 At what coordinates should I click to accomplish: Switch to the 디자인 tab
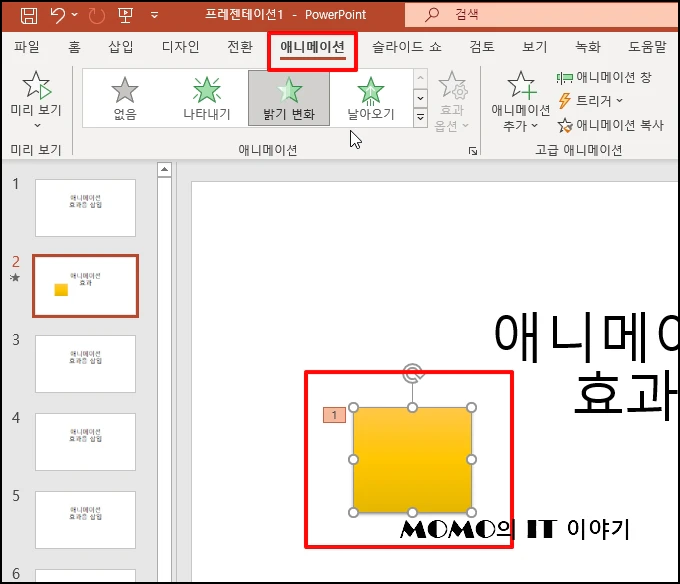(x=180, y=46)
